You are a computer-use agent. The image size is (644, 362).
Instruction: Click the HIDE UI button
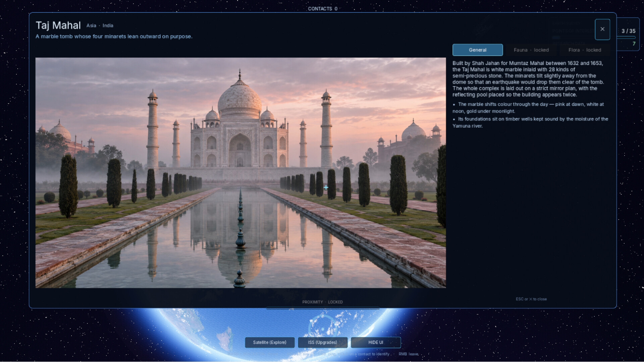(x=376, y=342)
